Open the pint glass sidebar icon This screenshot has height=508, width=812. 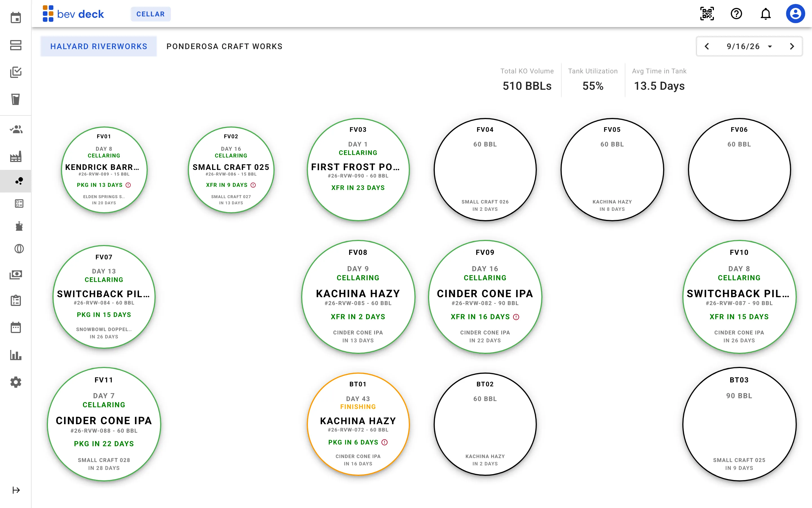click(16, 99)
